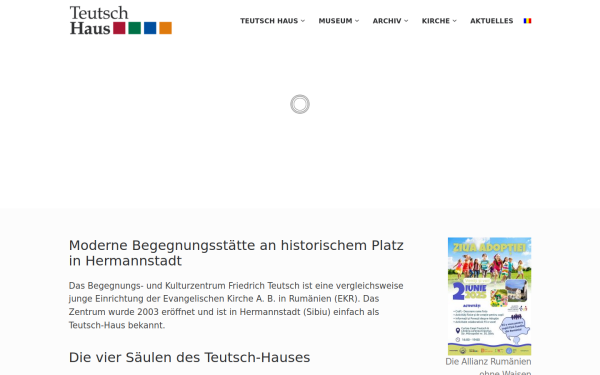Image resolution: width=600 pixels, height=375 pixels.
Task: Expand the chevron next to KIRCHE
Action: [x=455, y=21]
